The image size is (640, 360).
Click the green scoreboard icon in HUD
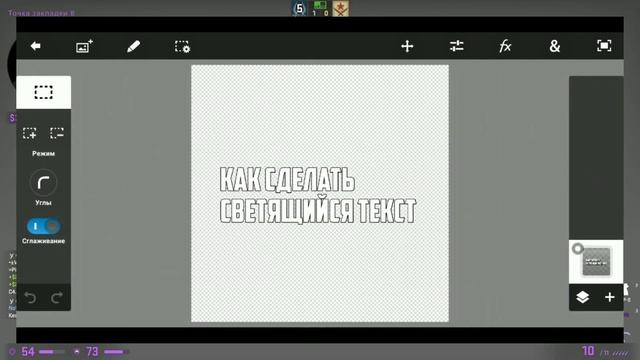(320, 5)
